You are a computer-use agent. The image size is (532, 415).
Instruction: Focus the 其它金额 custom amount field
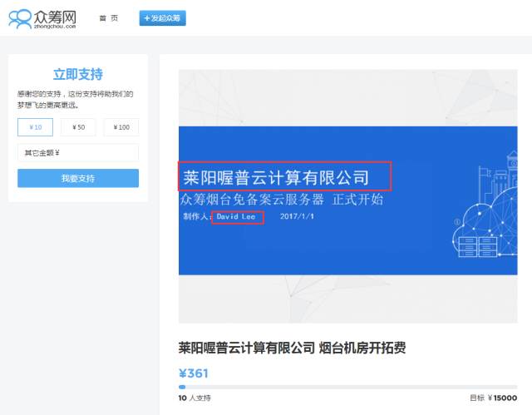[78, 153]
